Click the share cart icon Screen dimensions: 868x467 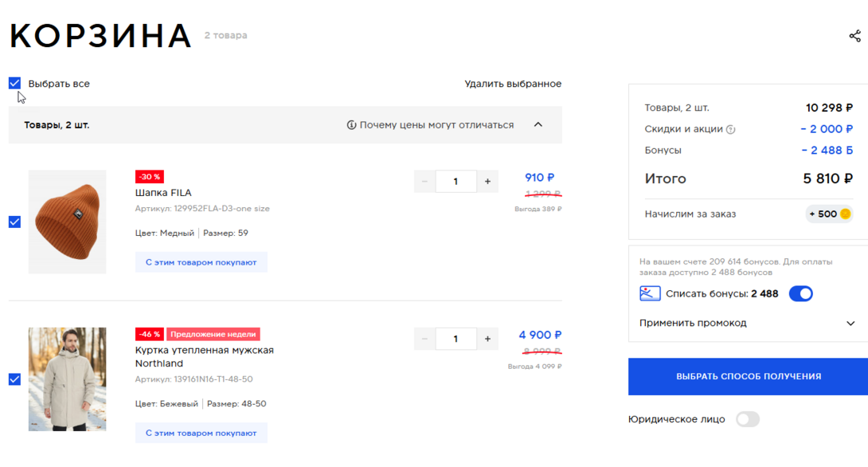click(854, 36)
